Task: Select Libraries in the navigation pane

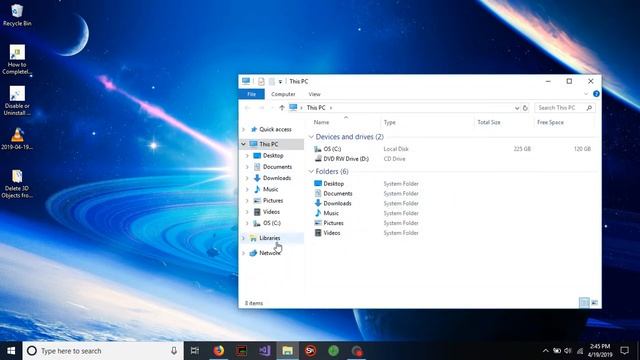Action: pyautogui.click(x=269, y=238)
